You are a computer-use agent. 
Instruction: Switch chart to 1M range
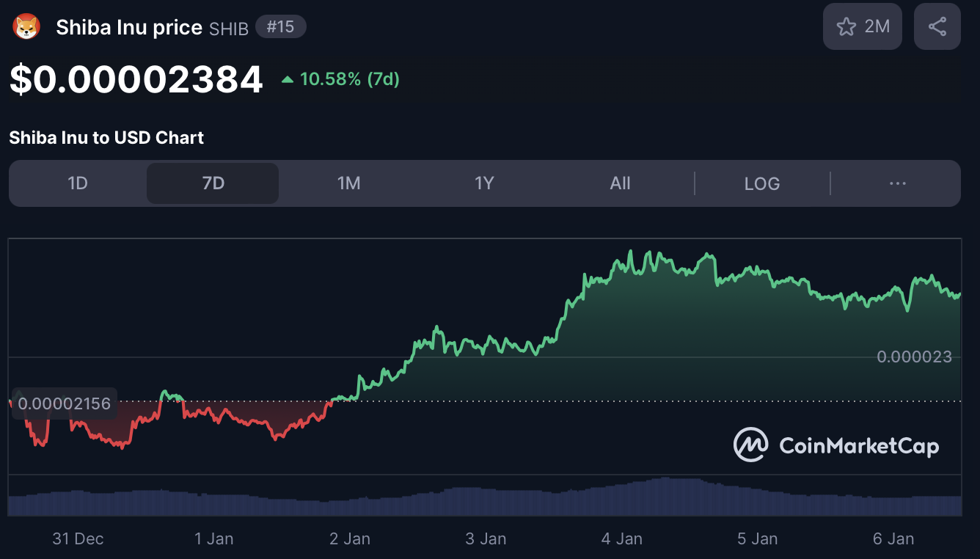click(x=348, y=183)
